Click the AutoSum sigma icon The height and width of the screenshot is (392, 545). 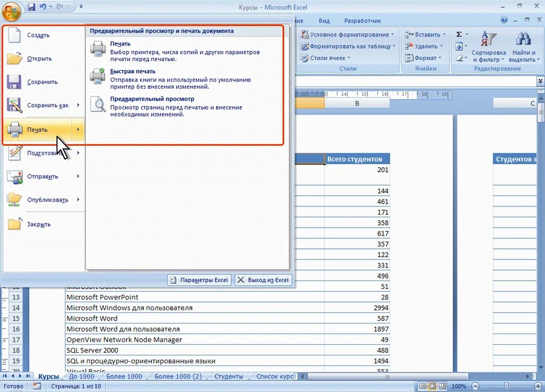tap(459, 35)
